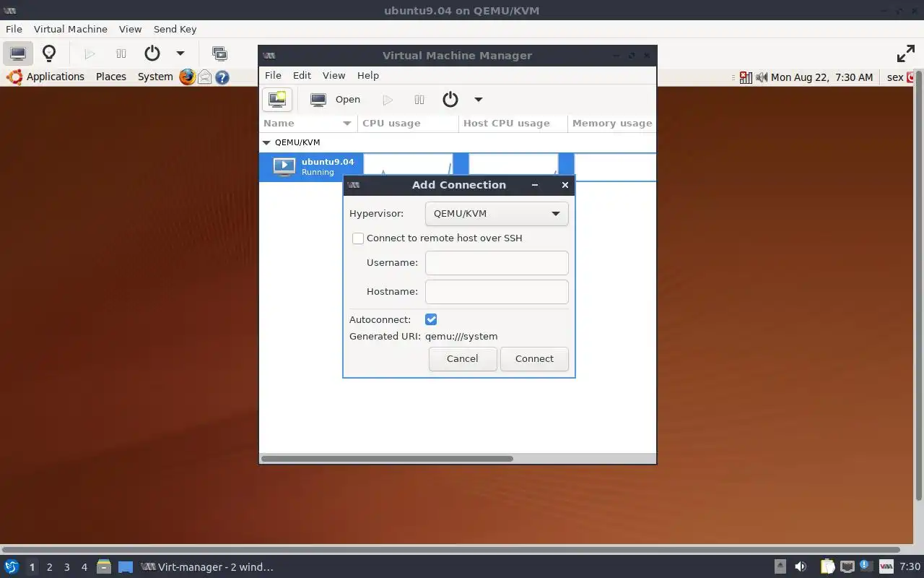Image resolution: width=924 pixels, height=578 pixels.
Task: Click the guest red power session icon
Action: coord(911,77)
